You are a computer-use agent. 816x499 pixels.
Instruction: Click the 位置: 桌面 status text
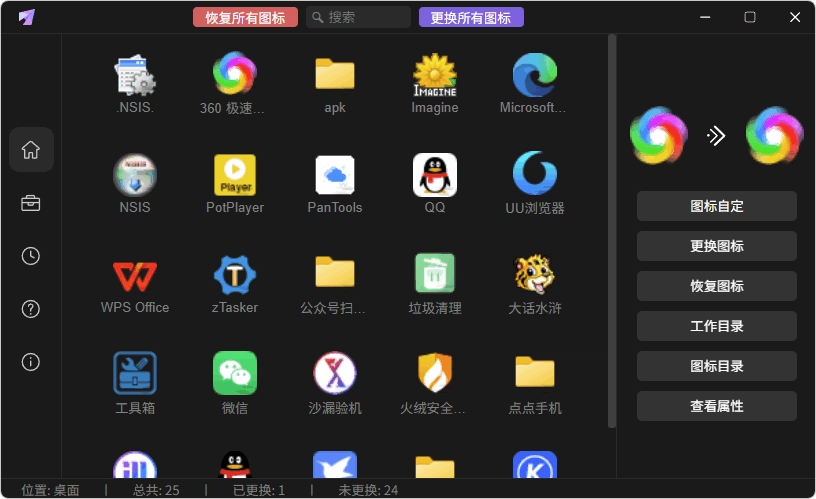(50, 490)
